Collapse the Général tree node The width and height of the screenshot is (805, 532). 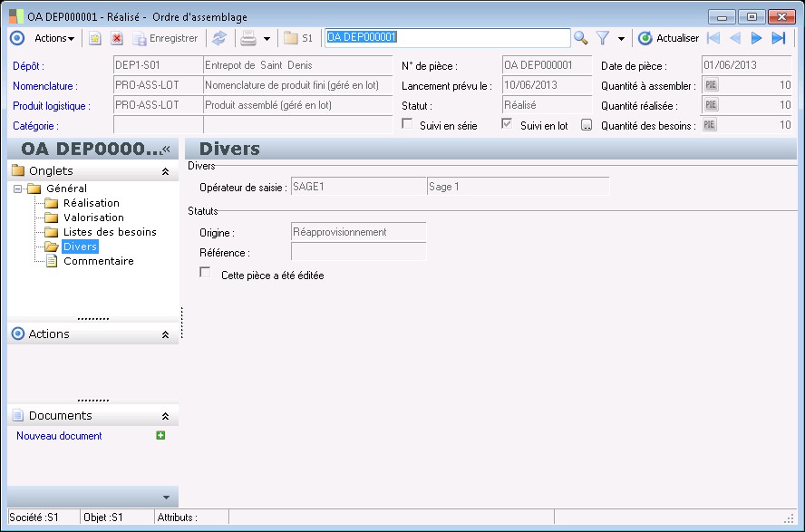coord(18,189)
